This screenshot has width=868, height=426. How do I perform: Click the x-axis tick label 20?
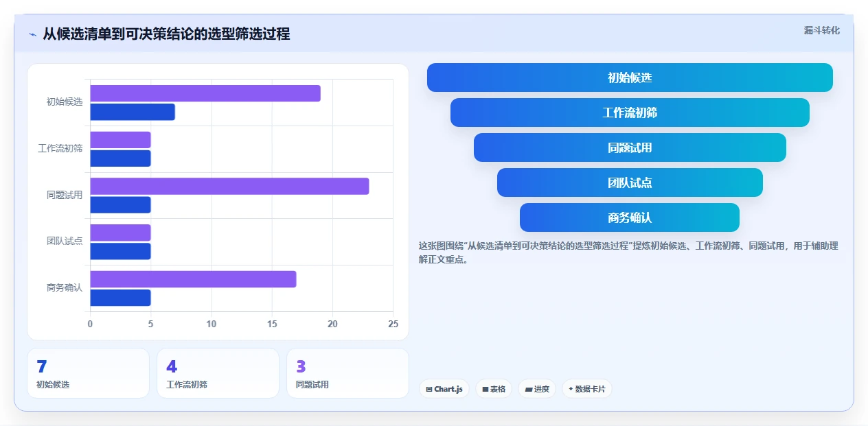click(332, 324)
